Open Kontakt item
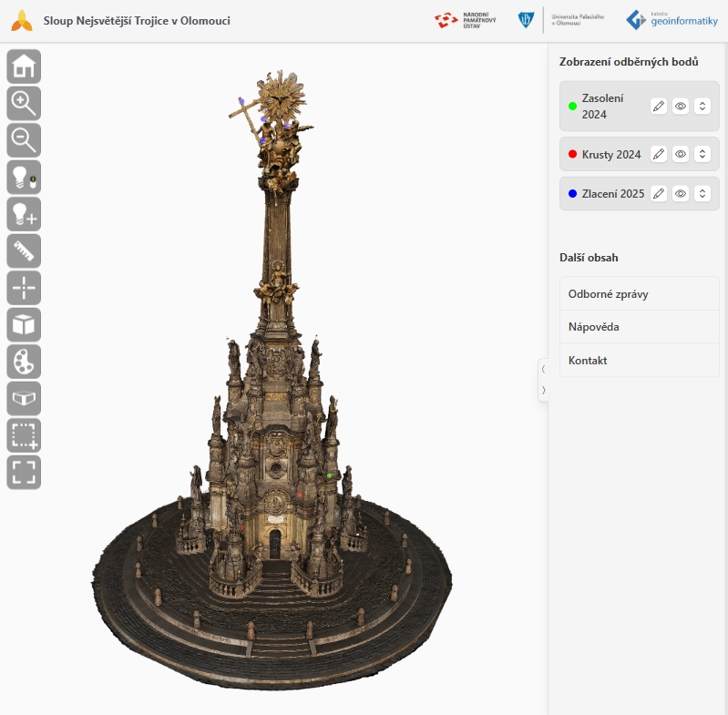This screenshot has height=715, width=728. (640, 361)
